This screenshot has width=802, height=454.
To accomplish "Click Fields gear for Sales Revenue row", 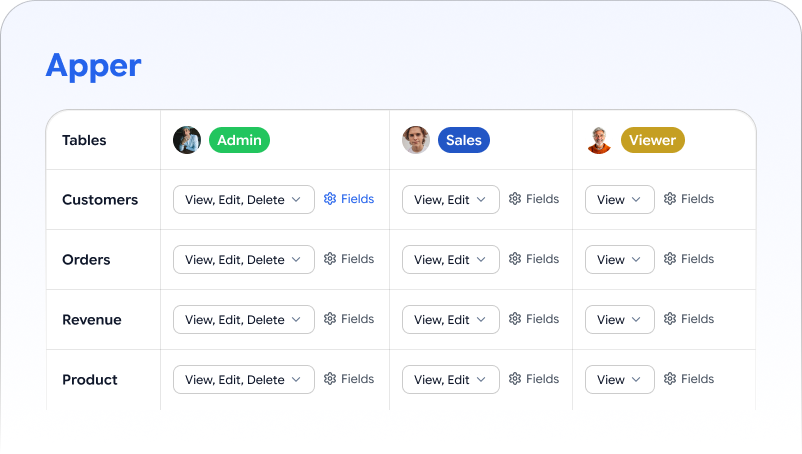I will pos(533,319).
